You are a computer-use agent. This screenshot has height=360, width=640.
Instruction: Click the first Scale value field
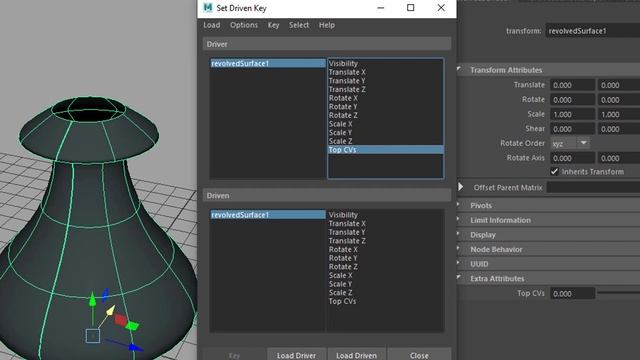[572, 114]
